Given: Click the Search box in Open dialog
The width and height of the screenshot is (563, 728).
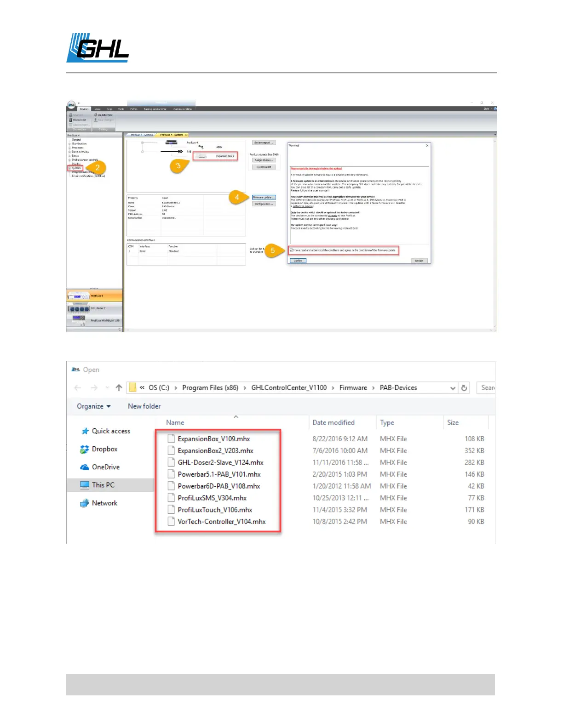Looking at the screenshot, I should pos(486,388).
